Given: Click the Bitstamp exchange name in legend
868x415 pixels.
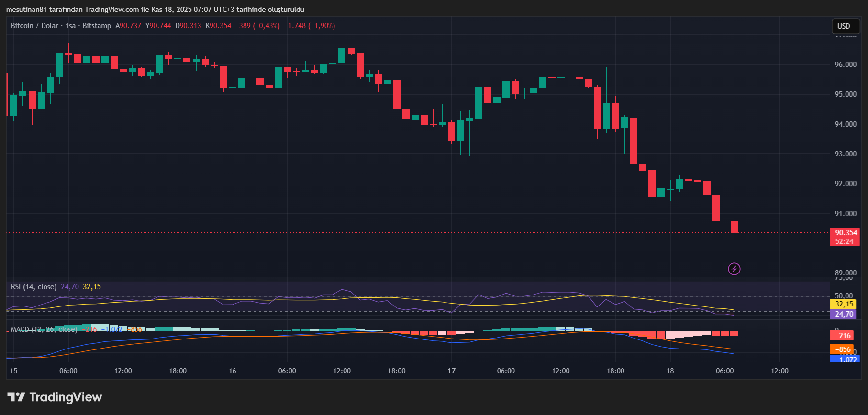Looking at the screenshot, I should coord(97,26).
